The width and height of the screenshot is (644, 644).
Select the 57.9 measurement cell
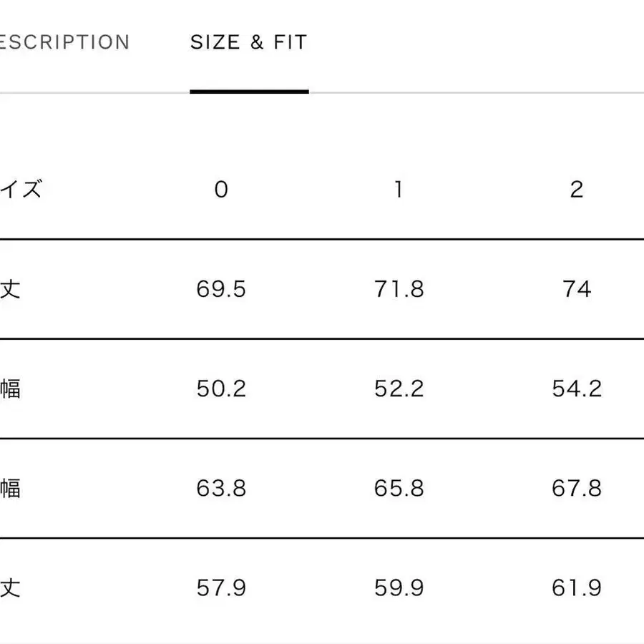coord(221,588)
